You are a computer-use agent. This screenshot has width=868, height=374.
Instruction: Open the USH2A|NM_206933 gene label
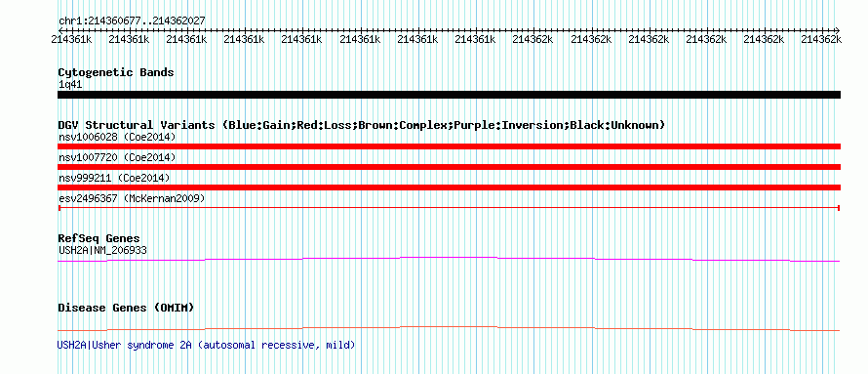(102, 250)
